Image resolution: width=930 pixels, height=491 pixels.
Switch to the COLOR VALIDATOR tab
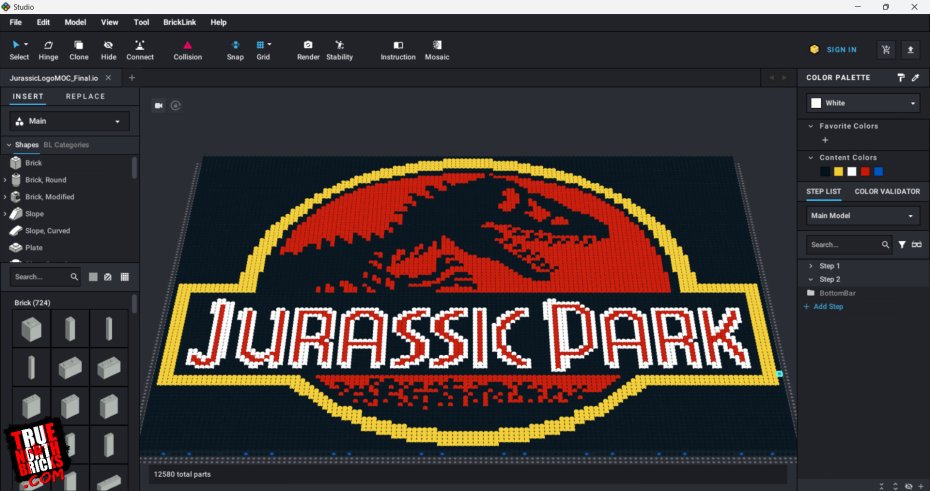click(887, 191)
